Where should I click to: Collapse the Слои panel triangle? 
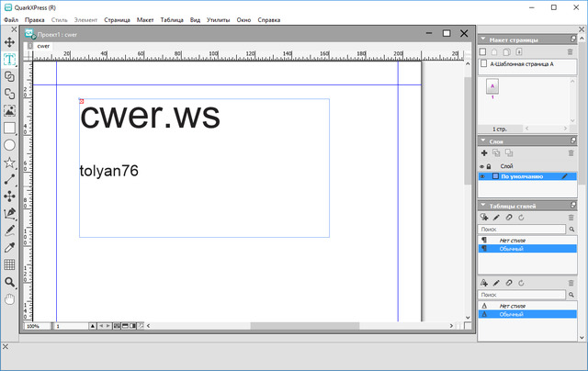[x=483, y=141]
